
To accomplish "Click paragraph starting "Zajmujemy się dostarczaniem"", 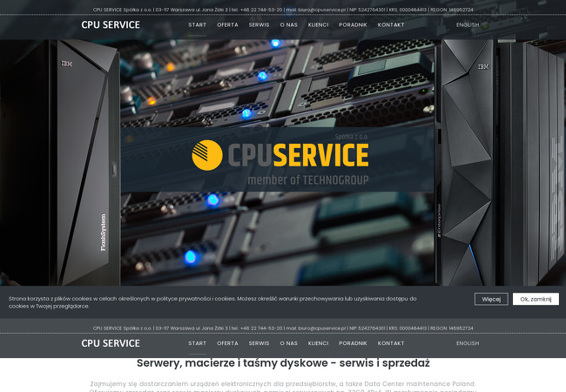I will [283, 387].
